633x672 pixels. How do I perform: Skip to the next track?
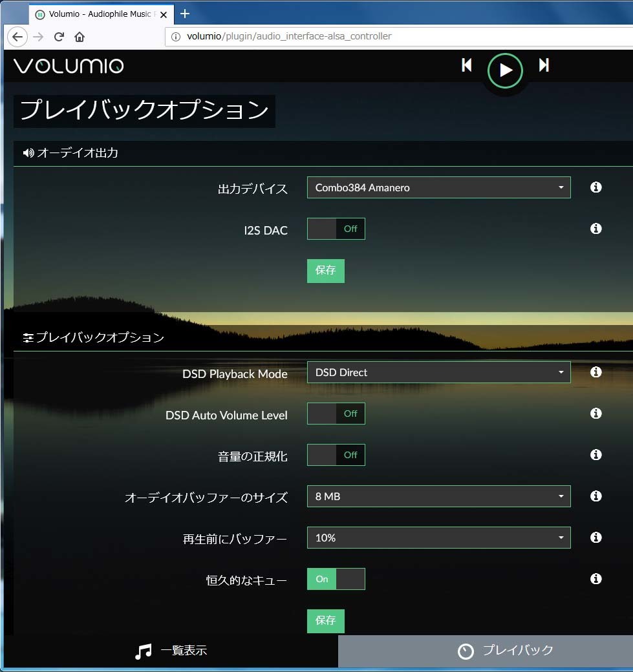(544, 65)
